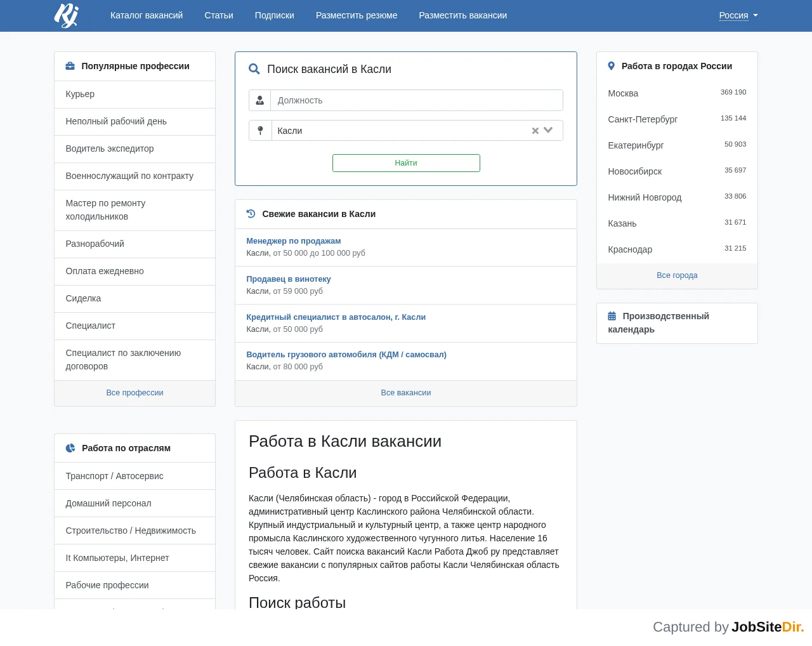Screen dimensions: 812x646
Task: Select Транспорт / Автосервис industry
Action: (x=134, y=476)
